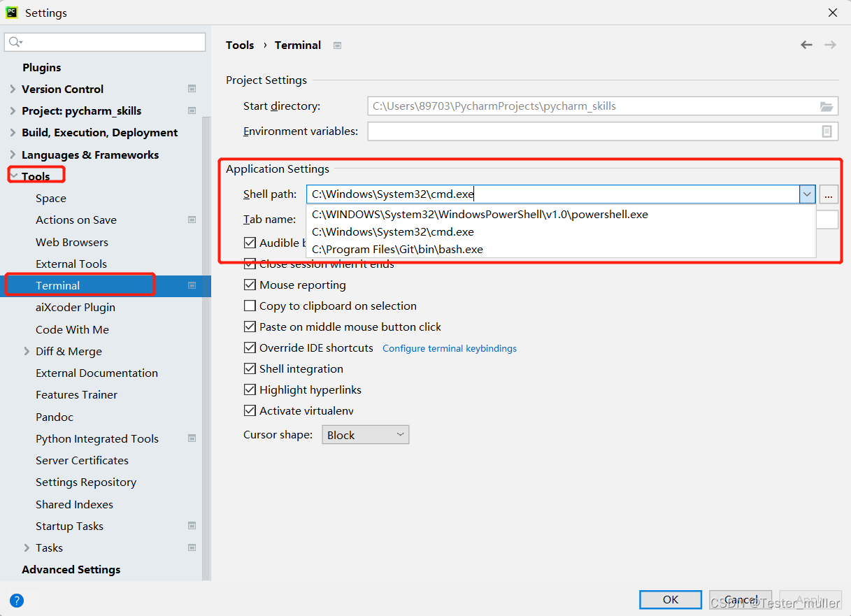The width and height of the screenshot is (851, 616).
Task: Click the back navigation arrow
Action: (x=806, y=45)
